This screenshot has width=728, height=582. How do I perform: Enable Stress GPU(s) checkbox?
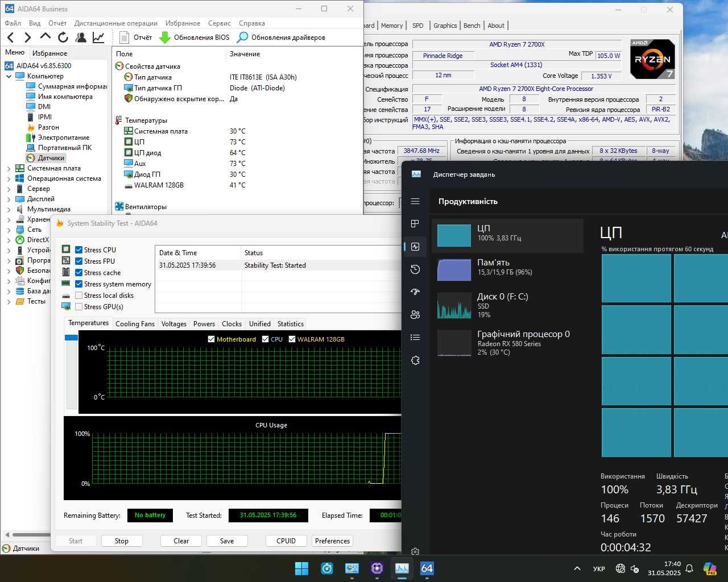pos(79,307)
